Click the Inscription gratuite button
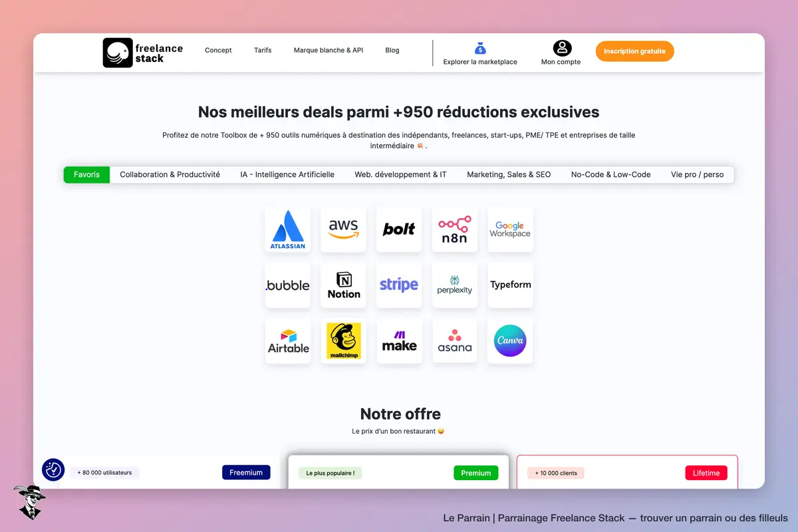The width and height of the screenshot is (798, 532). click(x=634, y=51)
